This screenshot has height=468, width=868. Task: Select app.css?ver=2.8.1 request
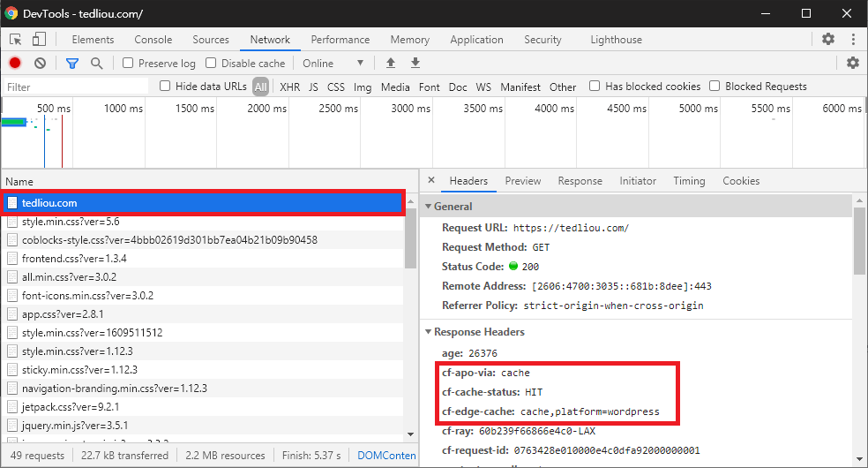(x=204, y=314)
